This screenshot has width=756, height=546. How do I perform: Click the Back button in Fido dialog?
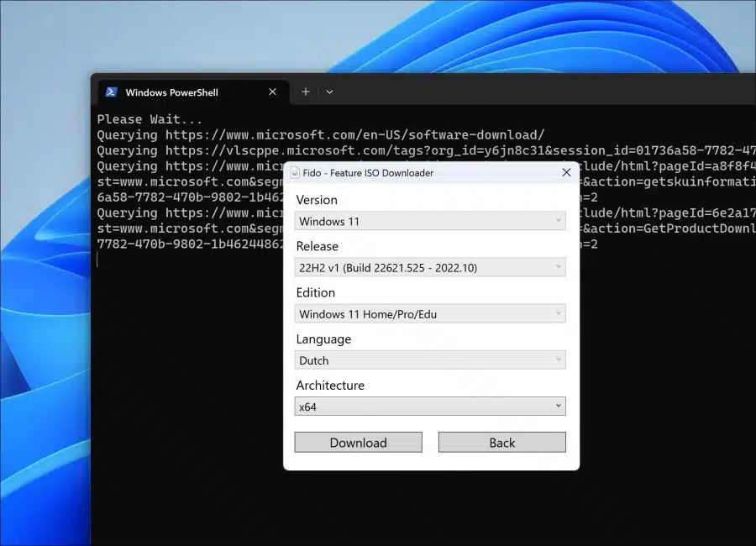502,443
